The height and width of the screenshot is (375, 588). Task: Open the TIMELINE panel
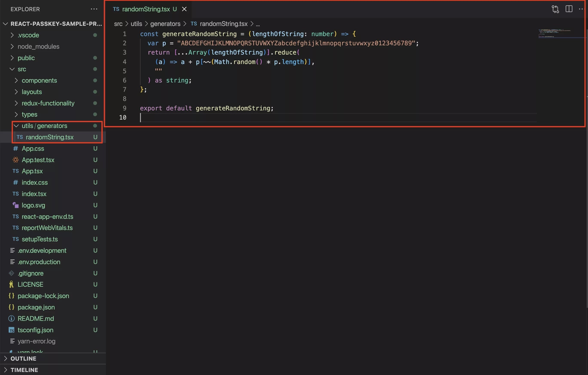click(x=24, y=370)
